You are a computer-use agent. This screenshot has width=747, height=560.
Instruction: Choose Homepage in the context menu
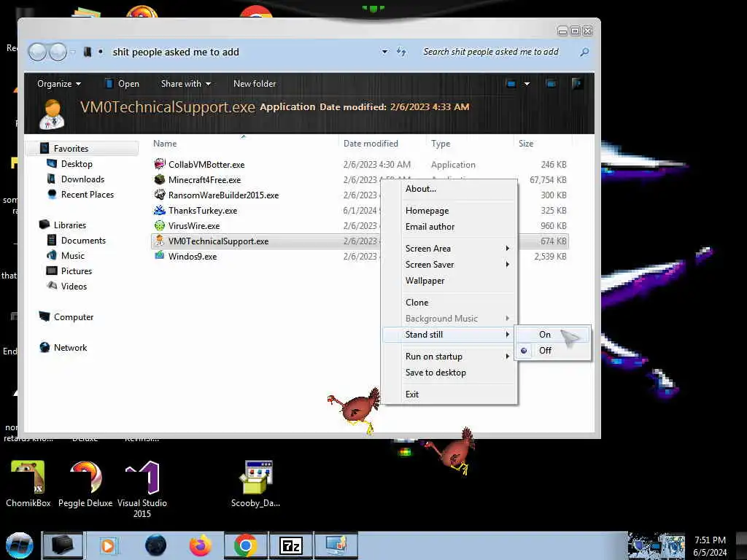pos(449,211)
